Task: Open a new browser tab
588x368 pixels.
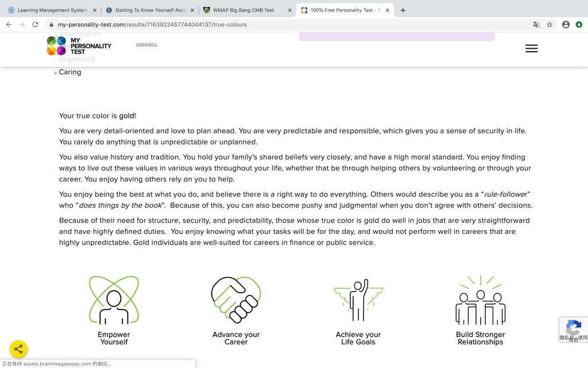Action: 403,10
